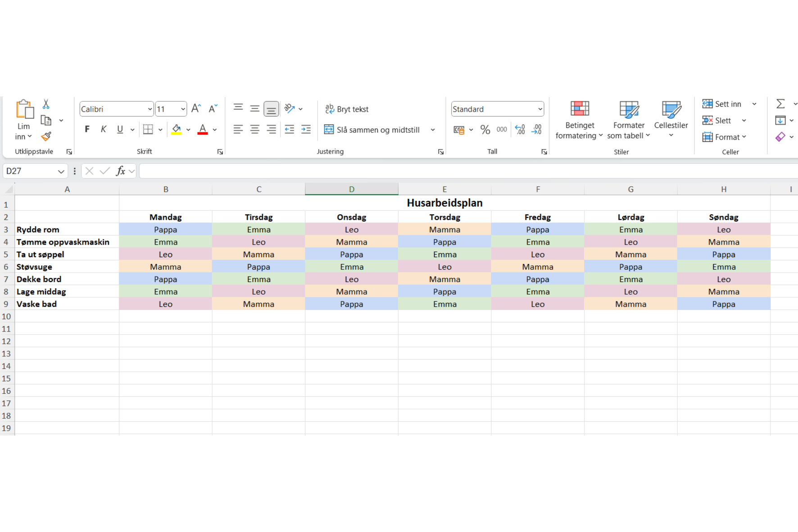Apply the yellow fill color swatch
This screenshot has width=798, height=532.
click(177, 130)
